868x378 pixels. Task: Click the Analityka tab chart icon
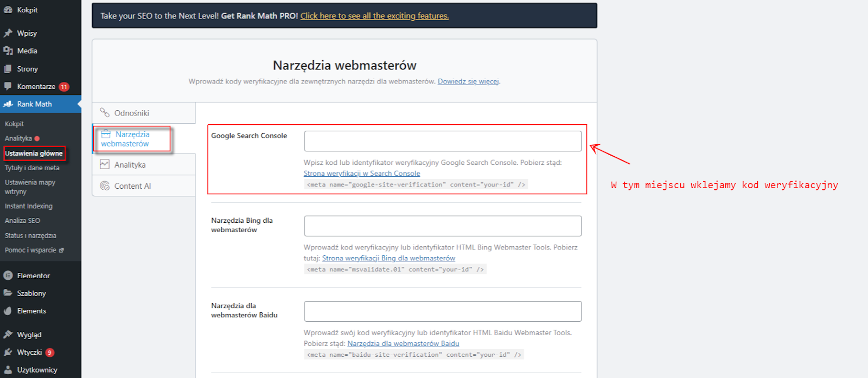coord(105,164)
